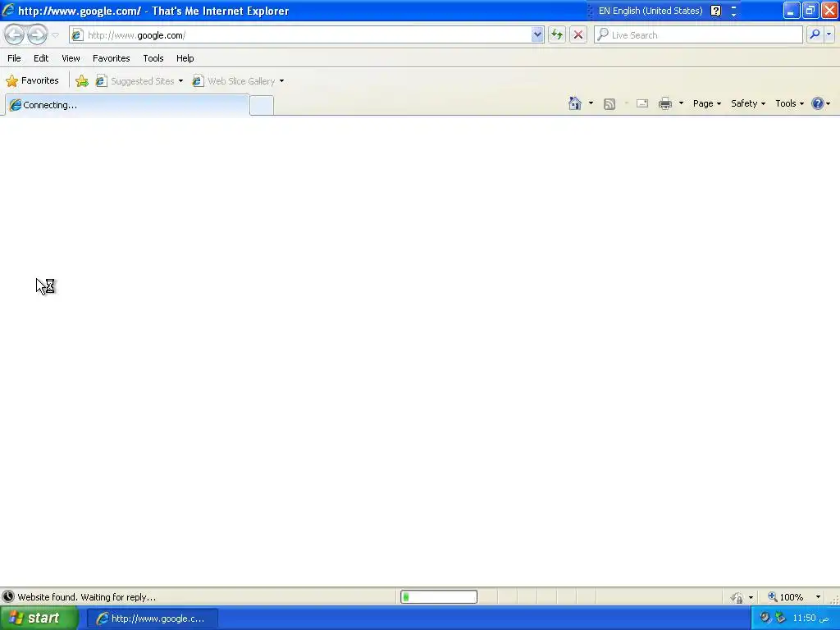840x630 pixels.
Task: Click the Print icon
Action: pyautogui.click(x=665, y=103)
